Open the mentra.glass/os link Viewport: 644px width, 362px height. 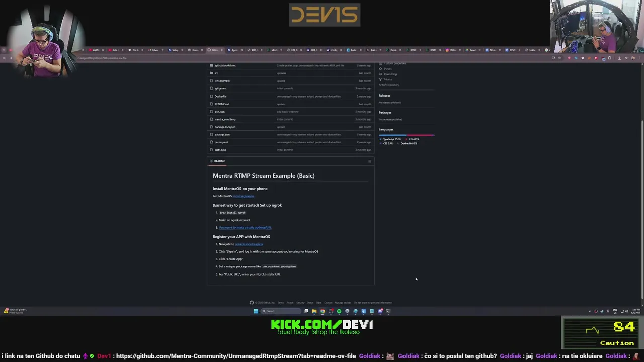(244, 196)
